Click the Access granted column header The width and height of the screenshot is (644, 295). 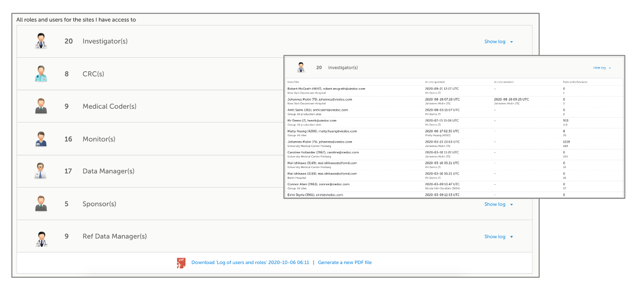click(x=435, y=82)
